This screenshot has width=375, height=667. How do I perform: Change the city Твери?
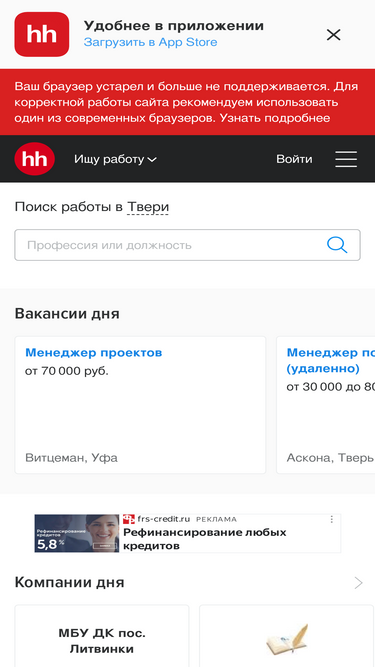pos(148,207)
